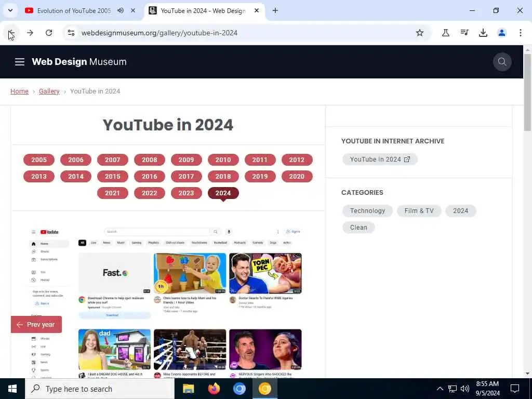
Task: Select the 2019 year pill
Action: point(260,177)
